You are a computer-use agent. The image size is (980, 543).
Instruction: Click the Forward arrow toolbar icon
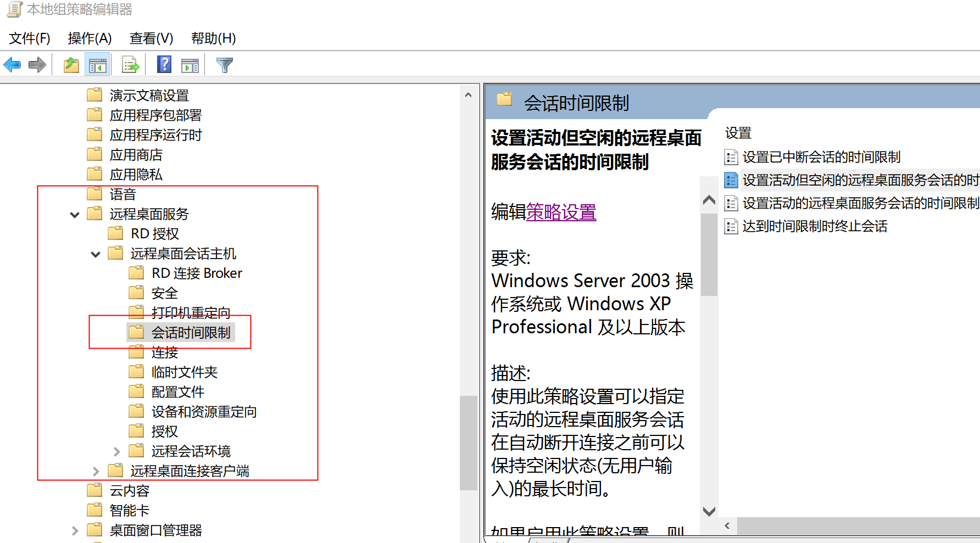(37, 65)
